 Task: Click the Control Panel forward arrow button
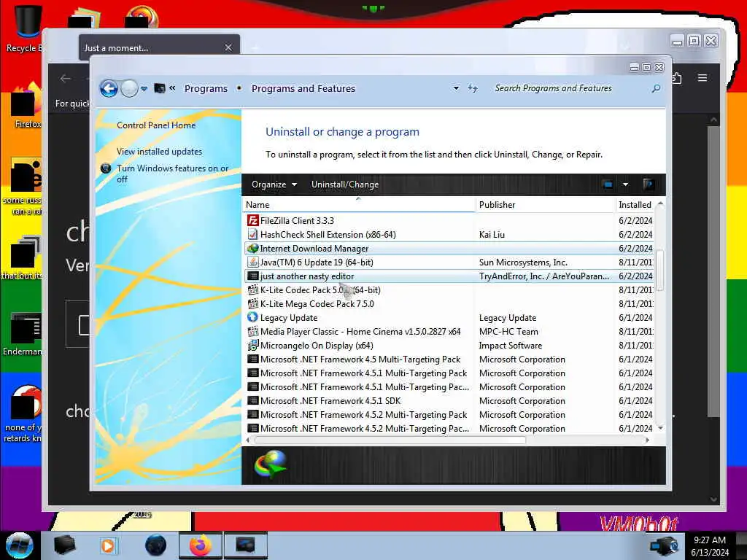click(x=129, y=88)
